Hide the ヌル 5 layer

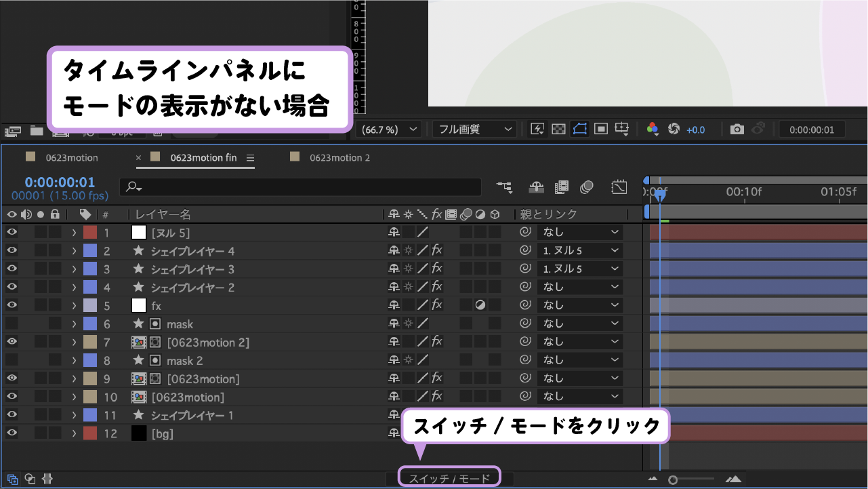[x=11, y=231]
